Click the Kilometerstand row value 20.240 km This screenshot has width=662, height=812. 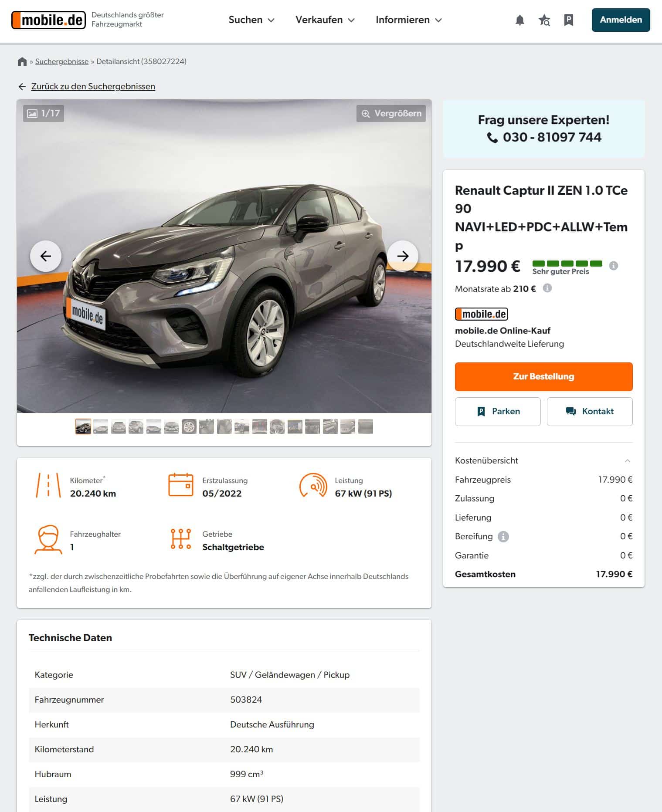click(x=251, y=749)
